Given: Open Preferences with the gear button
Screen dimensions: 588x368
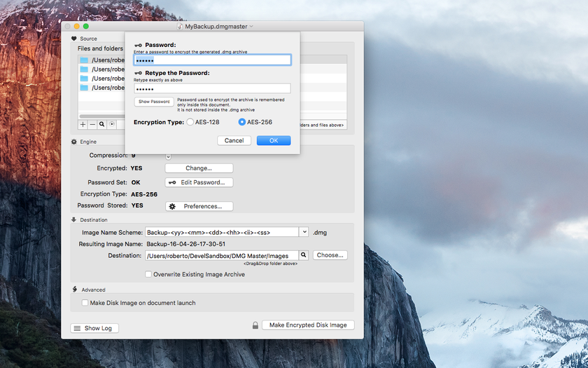Looking at the screenshot, I should pyautogui.click(x=199, y=206).
